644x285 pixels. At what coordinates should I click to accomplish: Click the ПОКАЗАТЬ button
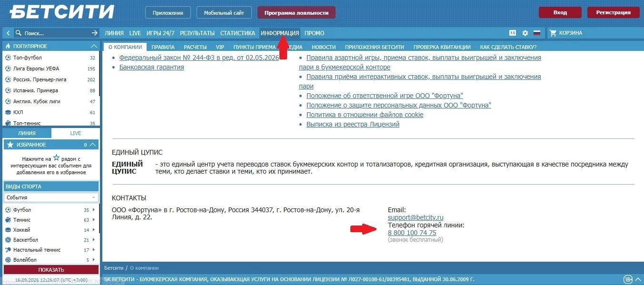pos(51,270)
